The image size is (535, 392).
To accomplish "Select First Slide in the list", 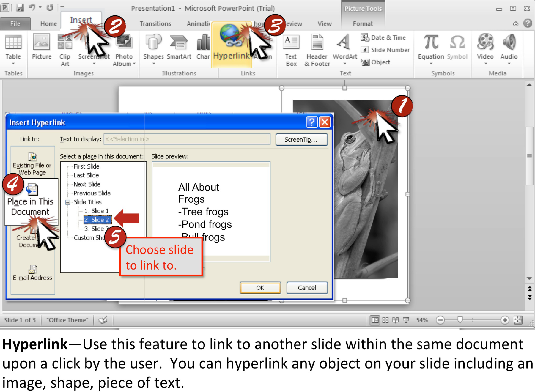I will click(86, 166).
